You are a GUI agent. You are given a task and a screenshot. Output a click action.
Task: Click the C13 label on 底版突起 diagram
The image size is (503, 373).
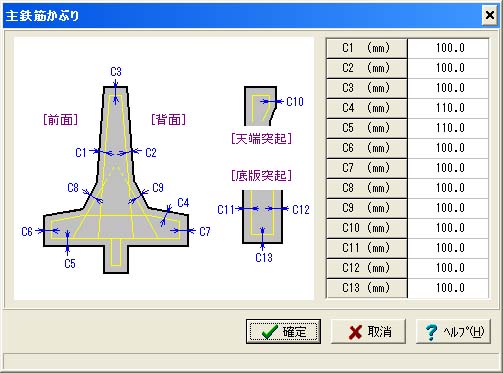[x=264, y=258]
